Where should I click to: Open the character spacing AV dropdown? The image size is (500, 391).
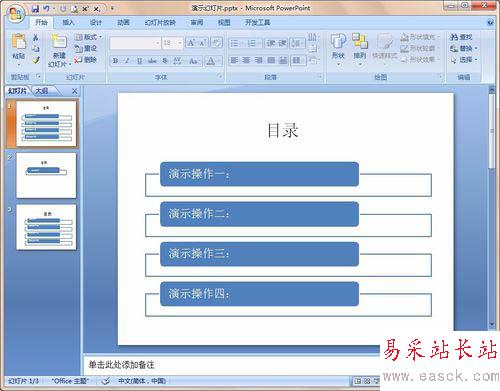tap(177, 61)
